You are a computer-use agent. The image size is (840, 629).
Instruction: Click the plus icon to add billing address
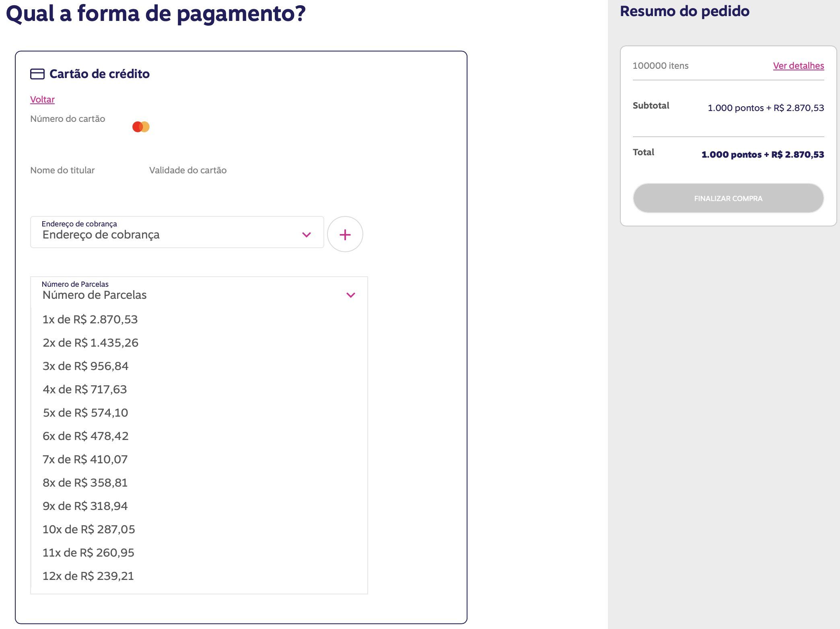point(345,234)
